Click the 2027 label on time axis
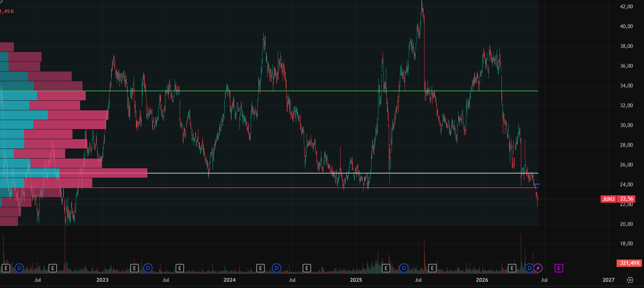The image size is (644, 288). tap(608, 280)
